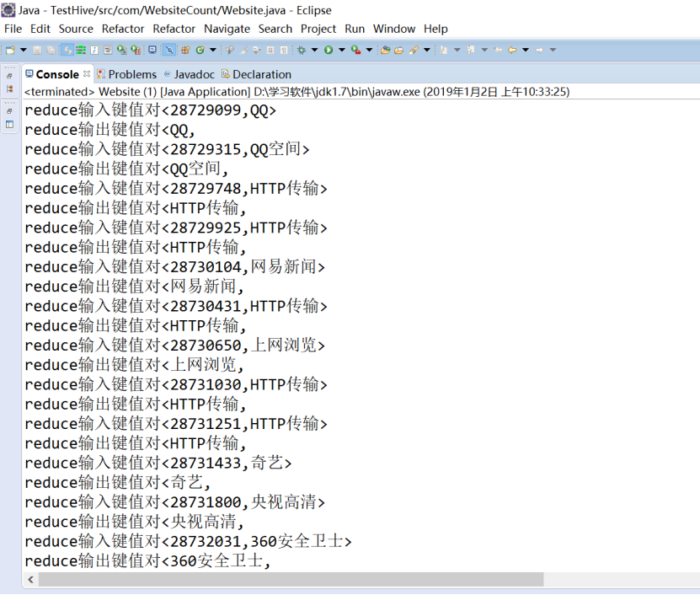Click the Open Task folder icon

pos(398,50)
